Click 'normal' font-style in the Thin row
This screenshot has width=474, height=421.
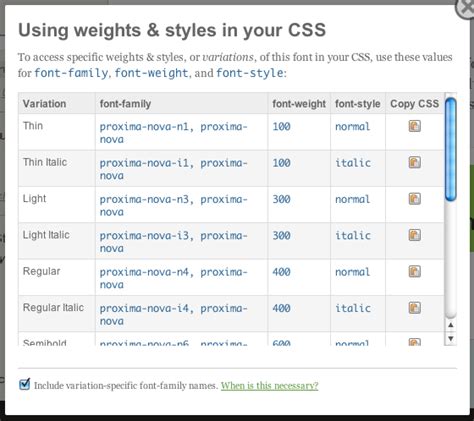[353, 127]
